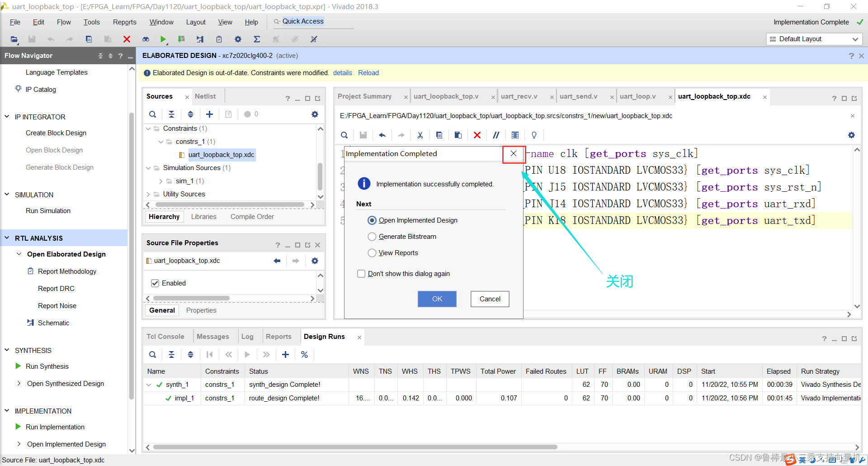Search in the Sources panel
This screenshot has width=868, height=466.
click(x=153, y=114)
